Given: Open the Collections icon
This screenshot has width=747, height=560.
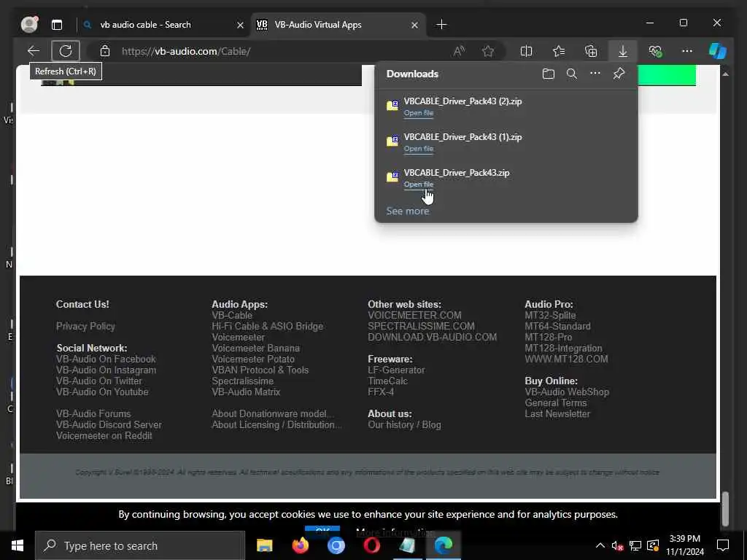Looking at the screenshot, I should (x=591, y=51).
